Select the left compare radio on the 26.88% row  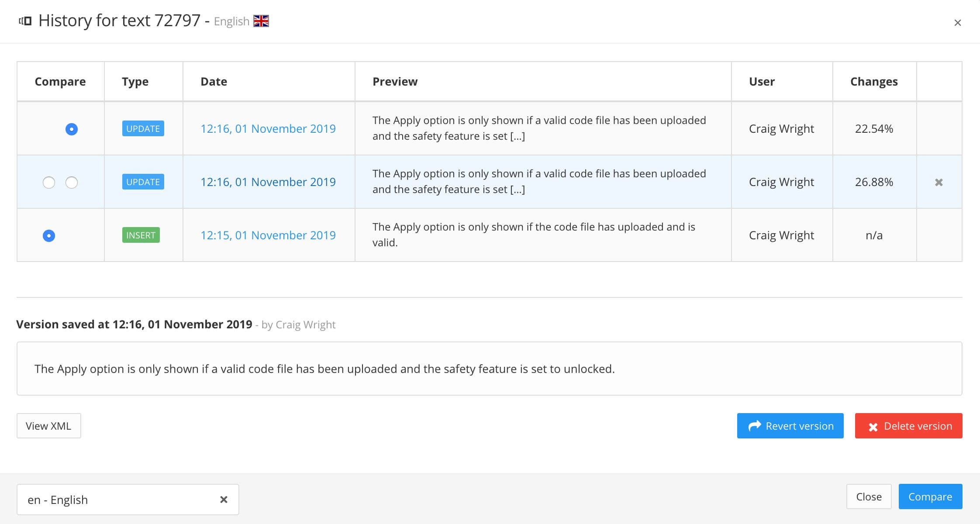point(49,183)
